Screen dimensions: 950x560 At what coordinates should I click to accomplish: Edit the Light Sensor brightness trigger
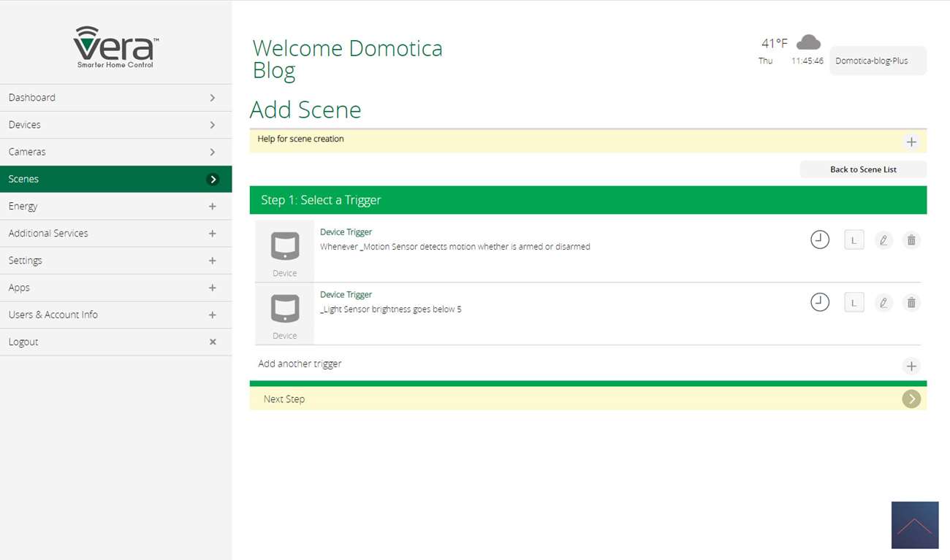(883, 302)
